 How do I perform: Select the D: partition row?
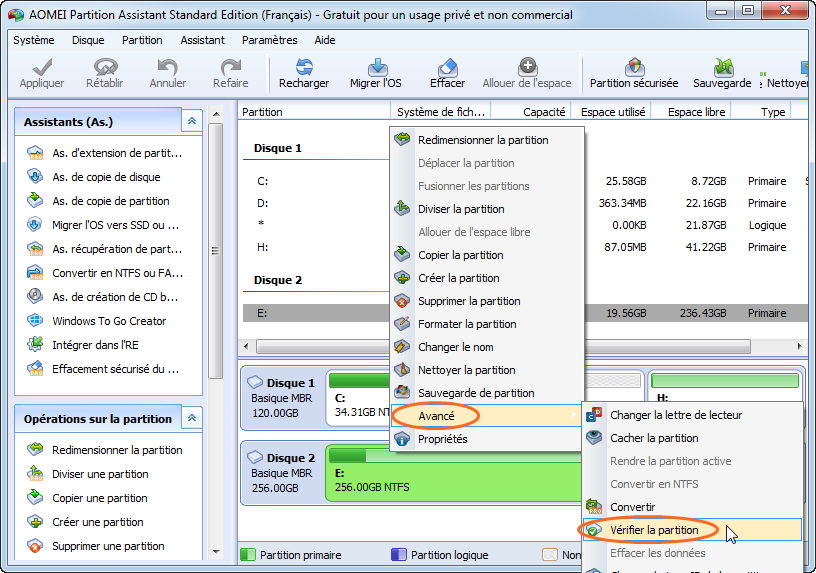(526, 203)
